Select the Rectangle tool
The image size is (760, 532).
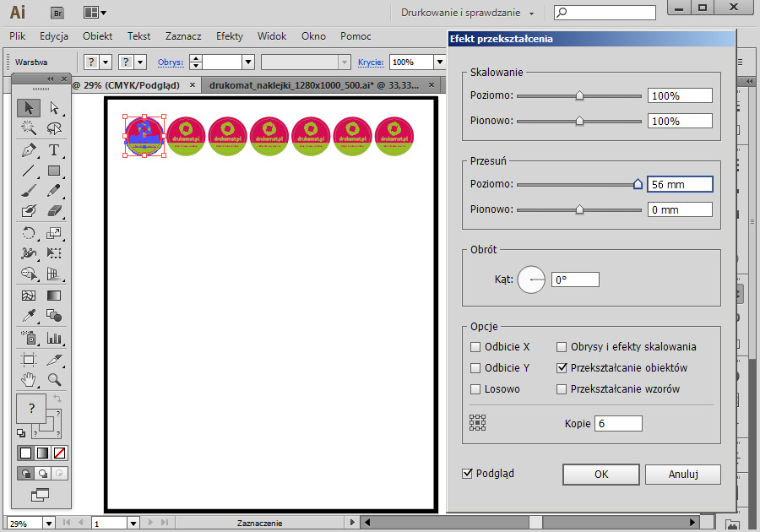(54, 171)
